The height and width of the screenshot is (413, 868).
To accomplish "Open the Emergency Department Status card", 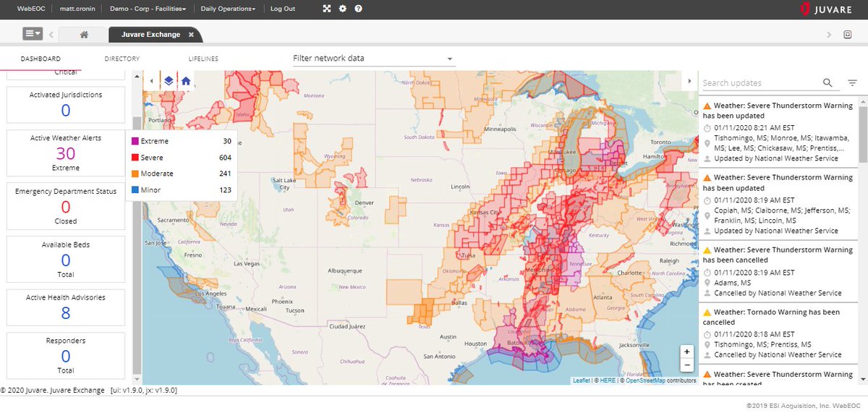I will pyautogui.click(x=66, y=206).
